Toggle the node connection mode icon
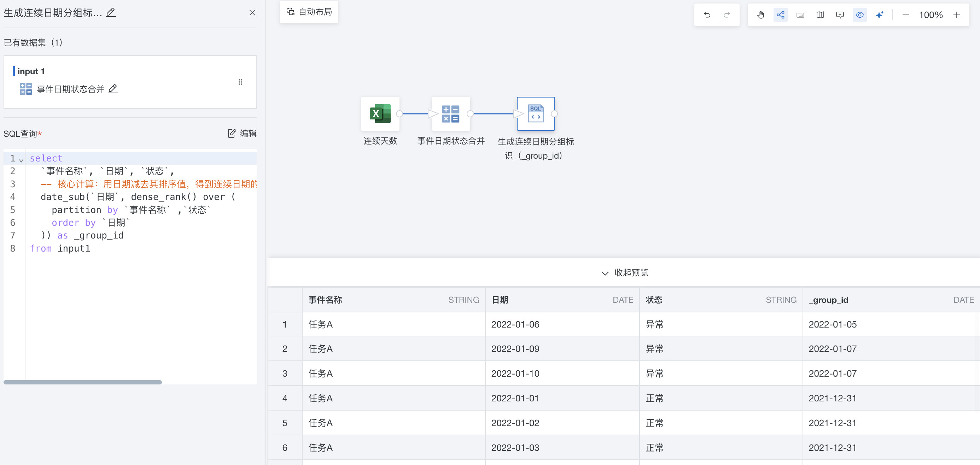 (x=780, y=15)
